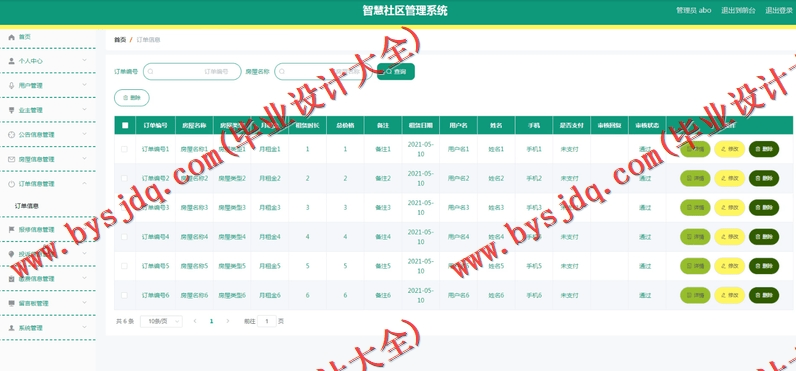Click cell 备注5 in the table
The width and height of the screenshot is (796, 371).
pos(383,266)
